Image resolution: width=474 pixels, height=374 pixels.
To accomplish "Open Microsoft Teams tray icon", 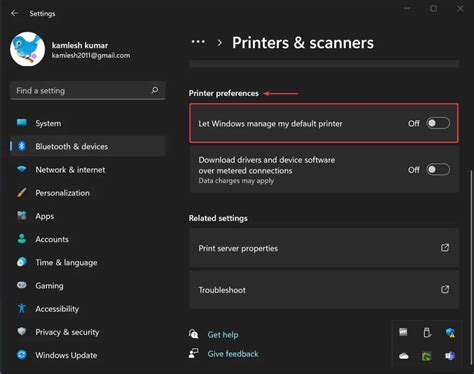I will (450, 356).
